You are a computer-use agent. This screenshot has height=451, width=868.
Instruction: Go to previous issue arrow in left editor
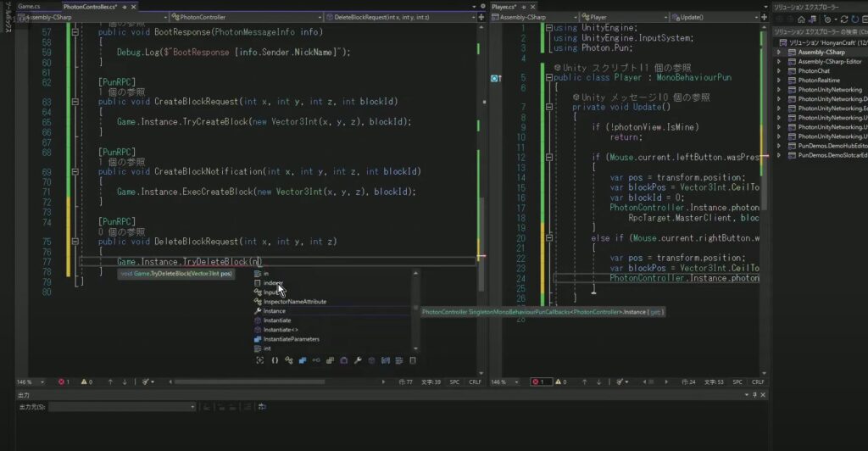tap(110, 381)
